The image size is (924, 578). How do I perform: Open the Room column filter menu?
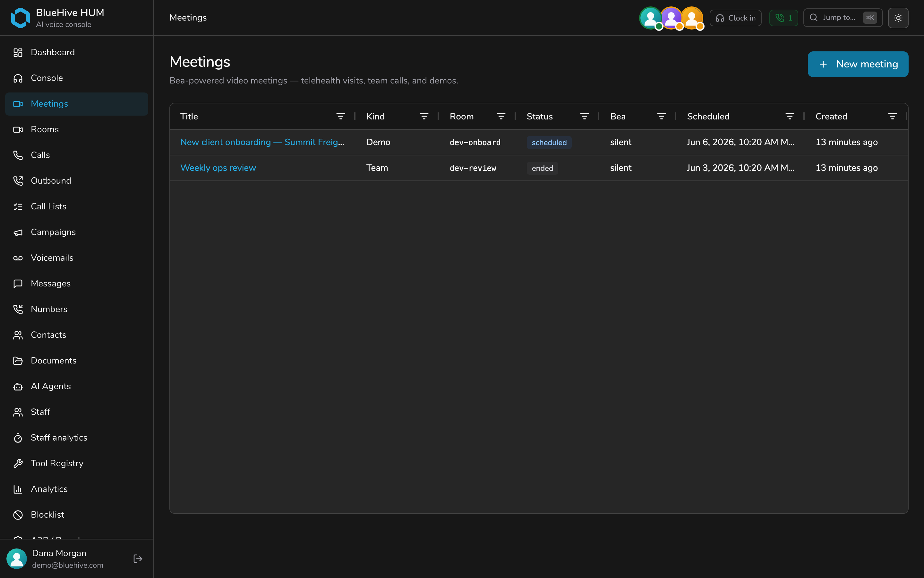[x=501, y=116]
